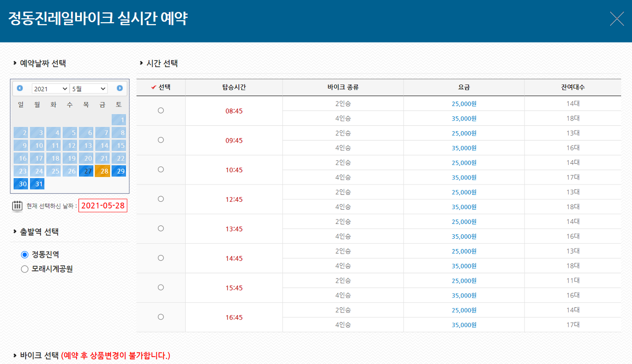The width and height of the screenshot is (632, 364).
Task: Pick the 14:45 departure radio button
Action: click(160, 258)
